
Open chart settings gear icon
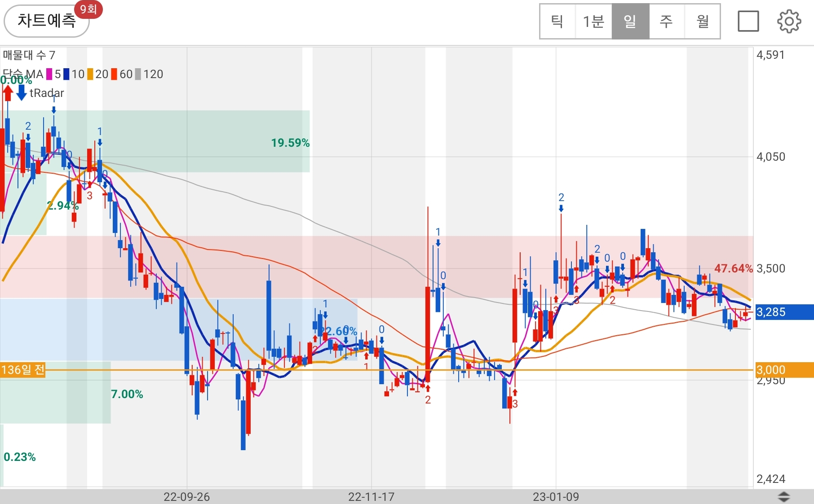[x=789, y=21]
